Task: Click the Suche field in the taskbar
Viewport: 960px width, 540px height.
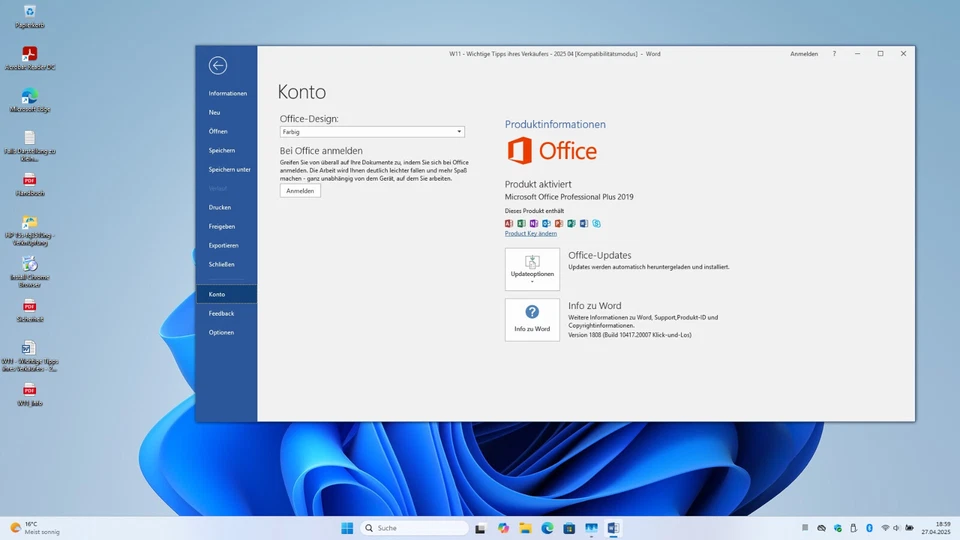Action: [x=414, y=528]
